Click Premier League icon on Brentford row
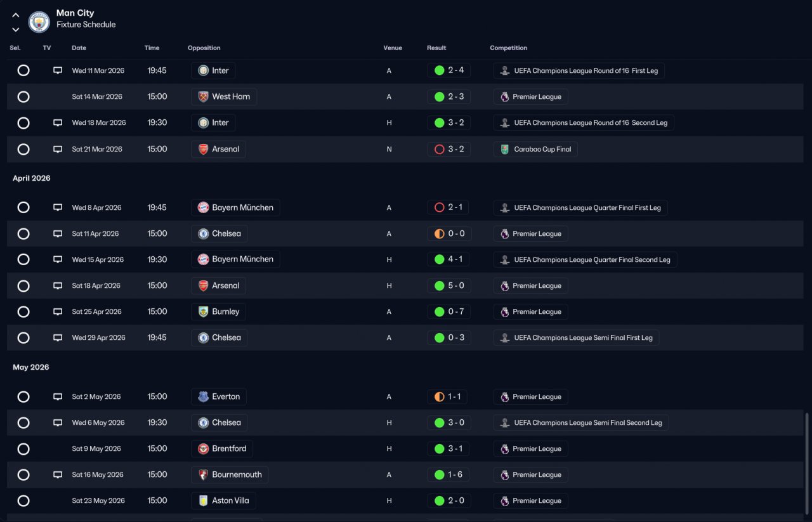This screenshot has width=812, height=522. pyautogui.click(x=505, y=448)
